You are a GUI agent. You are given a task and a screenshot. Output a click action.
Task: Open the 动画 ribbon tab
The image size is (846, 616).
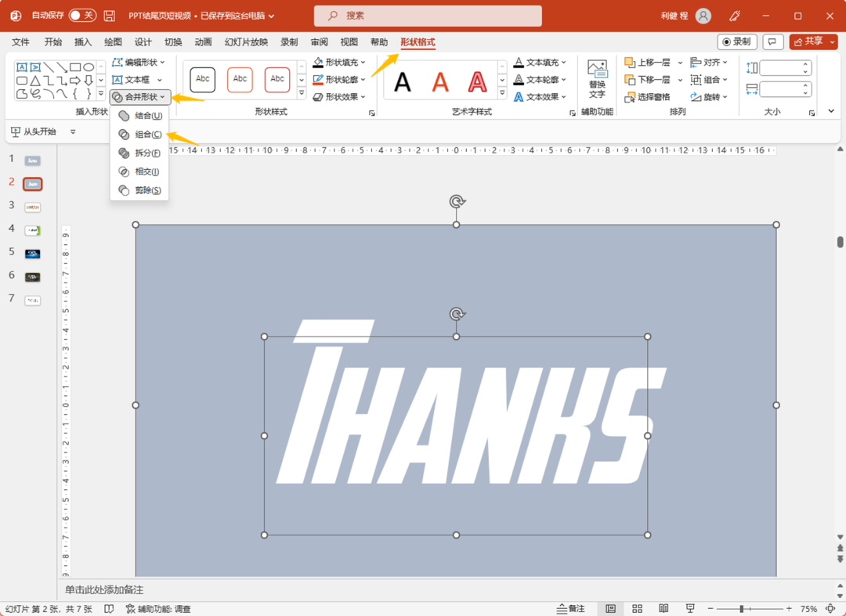204,42
